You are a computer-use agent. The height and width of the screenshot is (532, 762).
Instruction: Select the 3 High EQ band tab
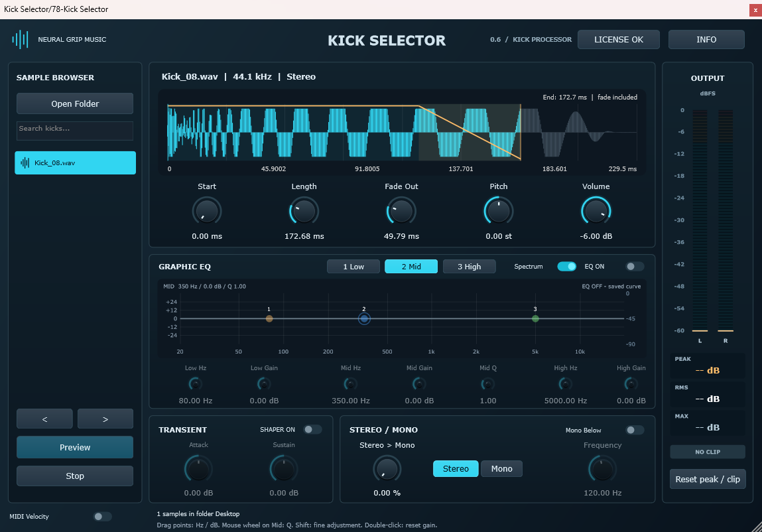click(469, 267)
